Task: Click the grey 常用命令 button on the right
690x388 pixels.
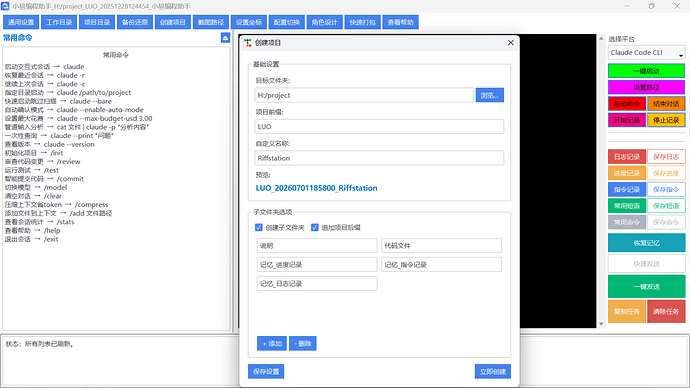Action: pyautogui.click(x=627, y=222)
